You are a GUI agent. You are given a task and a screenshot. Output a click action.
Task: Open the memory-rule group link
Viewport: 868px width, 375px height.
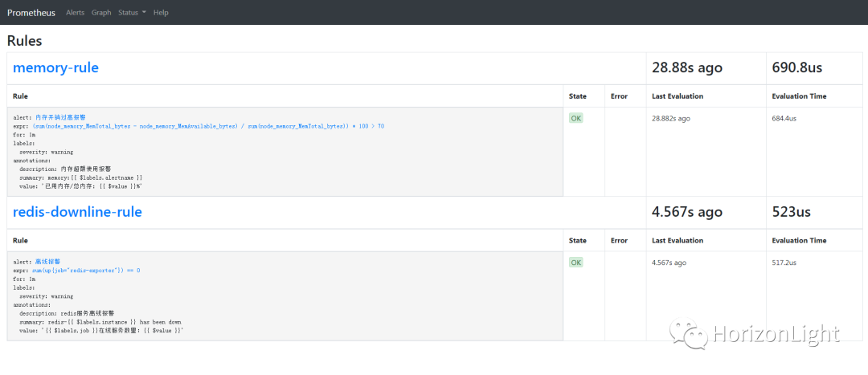[55, 68]
